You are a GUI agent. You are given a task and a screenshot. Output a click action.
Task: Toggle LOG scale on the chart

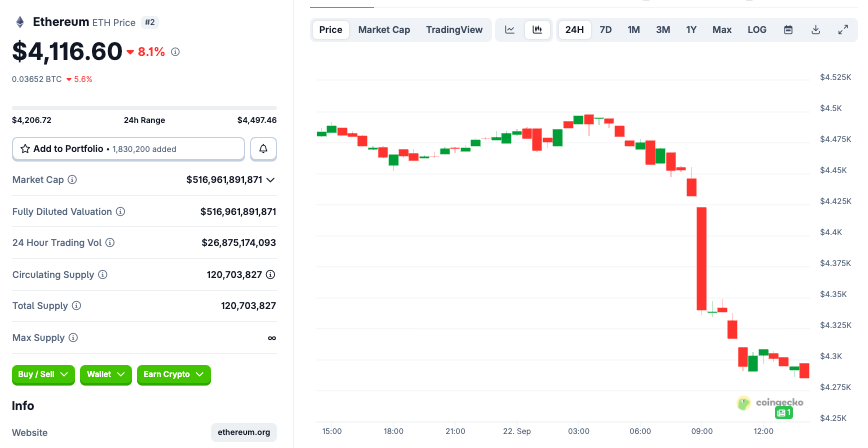tap(757, 30)
